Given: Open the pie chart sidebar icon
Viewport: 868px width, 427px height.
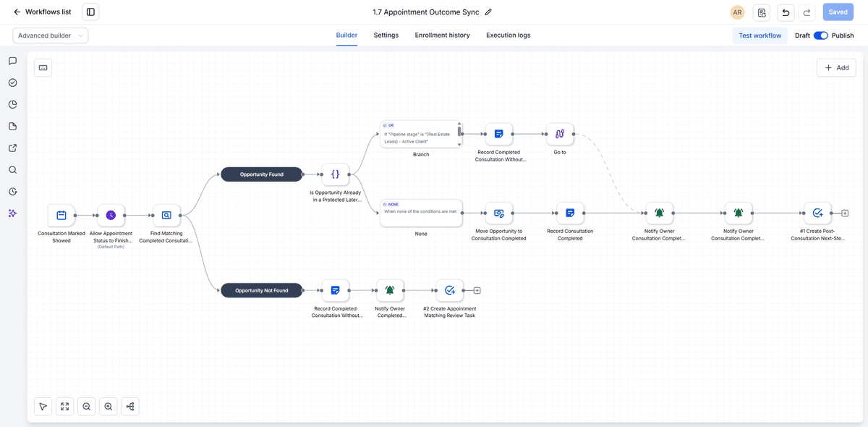Looking at the screenshot, I should click(12, 104).
